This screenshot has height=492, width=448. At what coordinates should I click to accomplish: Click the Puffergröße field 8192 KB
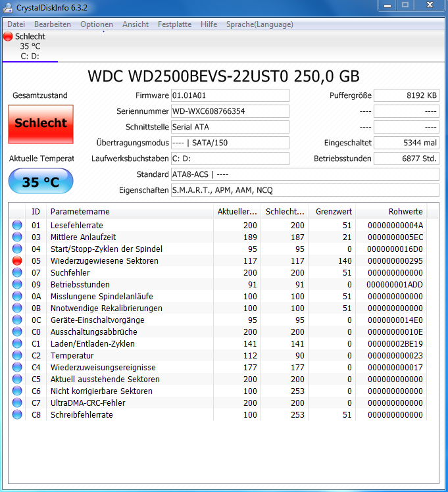[x=407, y=95]
